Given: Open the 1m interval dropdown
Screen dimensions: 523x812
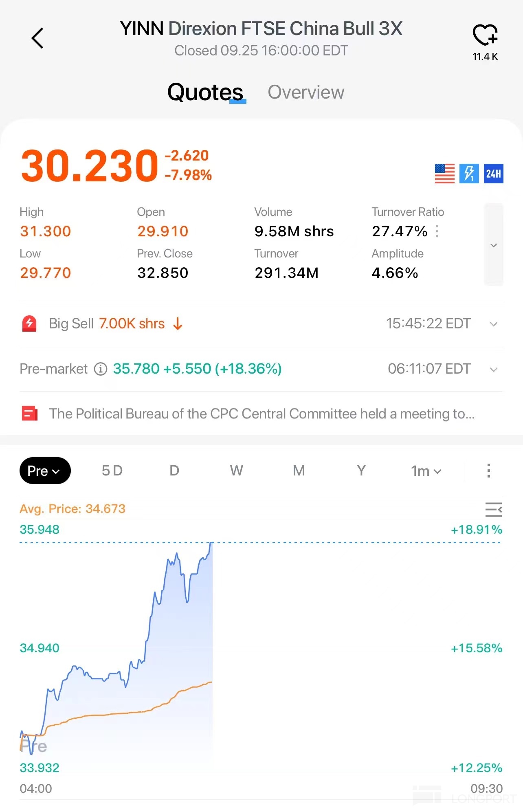Looking at the screenshot, I should (x=426, y=471).
